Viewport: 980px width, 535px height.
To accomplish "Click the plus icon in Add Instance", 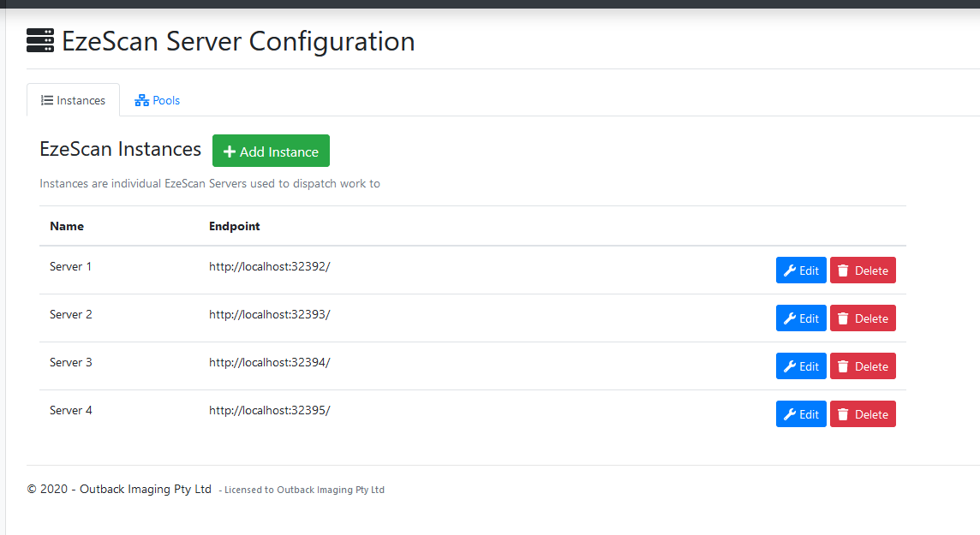I will [229, 152].
